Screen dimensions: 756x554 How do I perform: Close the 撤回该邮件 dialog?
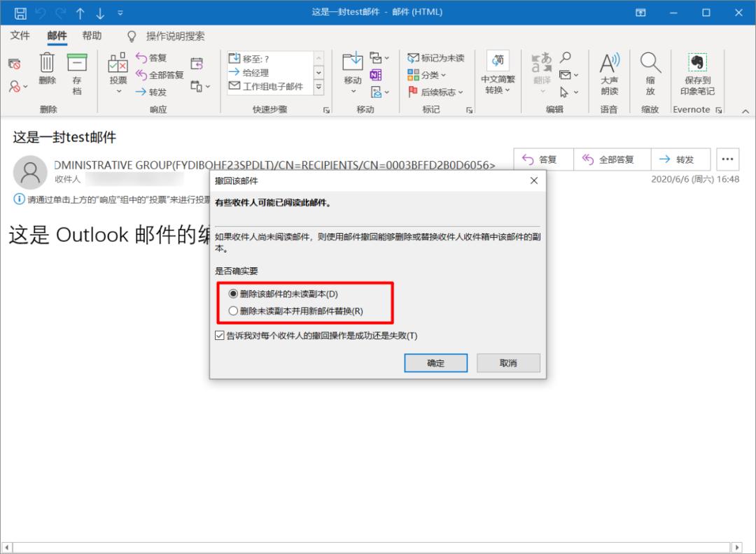pos(533,180)
